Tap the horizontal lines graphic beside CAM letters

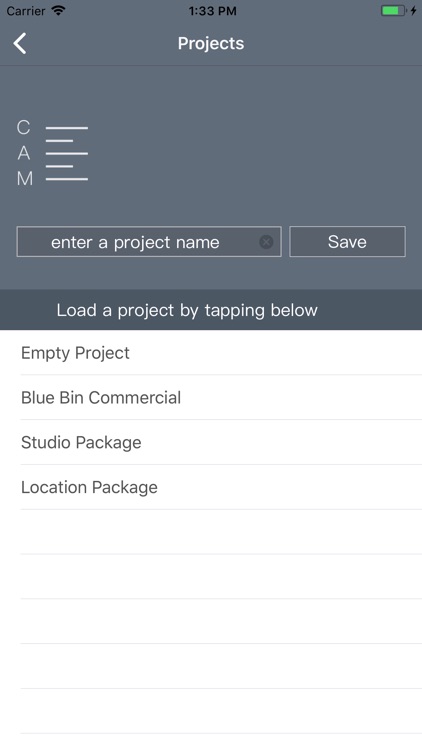point(67,154)
